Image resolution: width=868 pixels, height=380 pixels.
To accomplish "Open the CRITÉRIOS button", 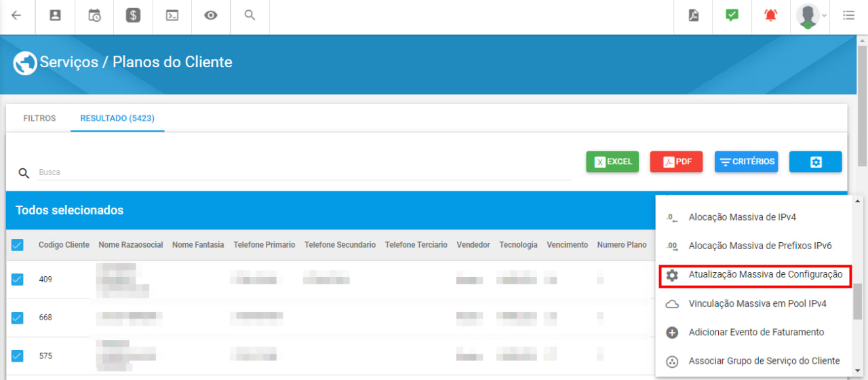I will 747,161.
